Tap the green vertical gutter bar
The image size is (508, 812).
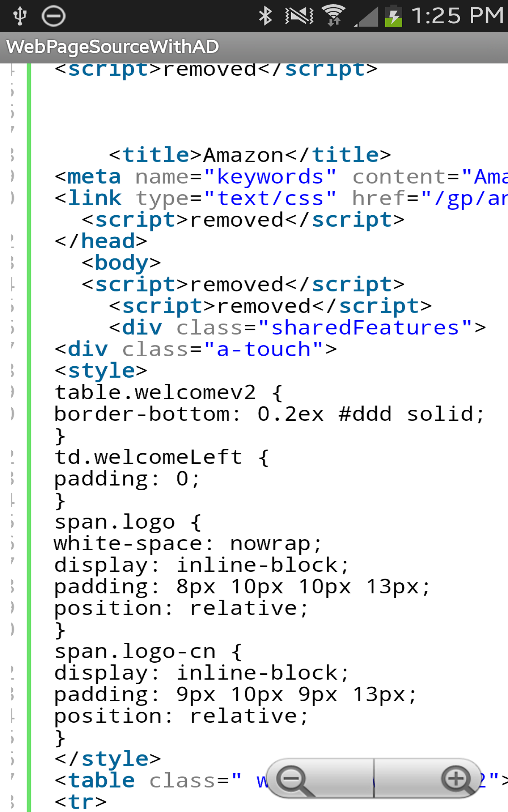pyautogui.click(x=28, y=423)
